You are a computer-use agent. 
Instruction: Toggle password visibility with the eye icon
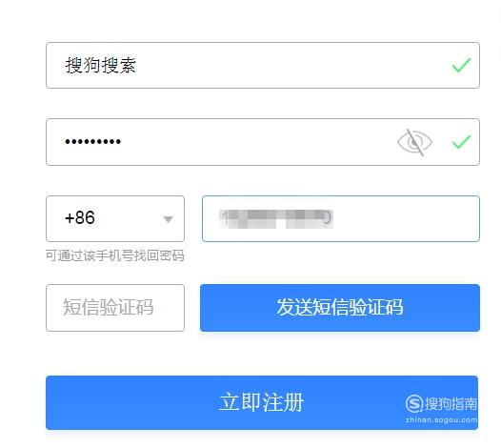(x=414, y=142)
